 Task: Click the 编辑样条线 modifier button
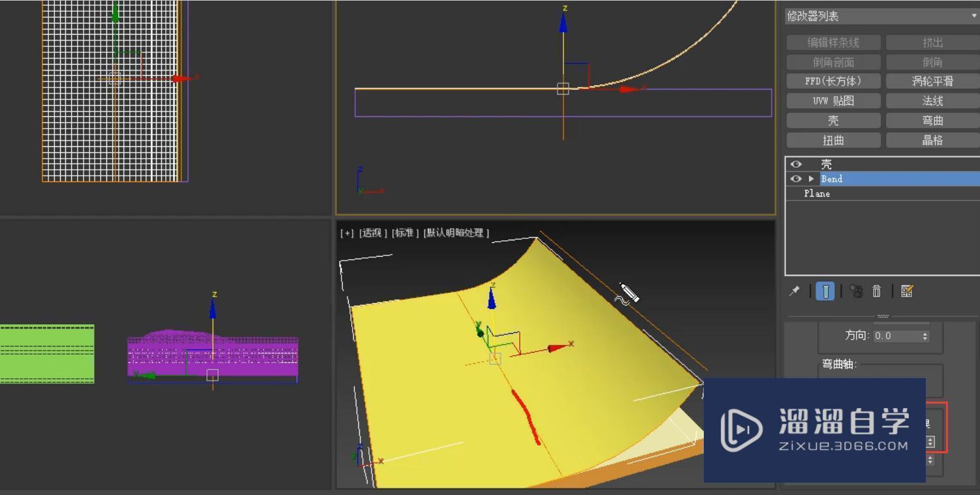point(833,42)
